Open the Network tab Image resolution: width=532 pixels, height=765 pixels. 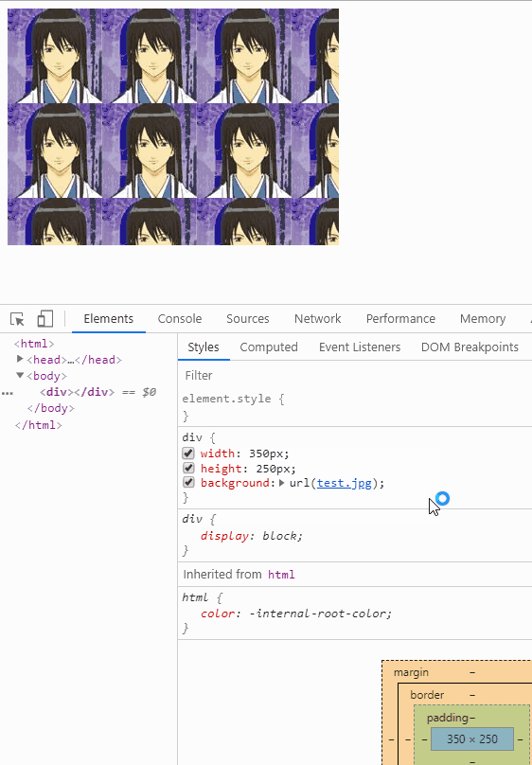[x=317, y=318]
